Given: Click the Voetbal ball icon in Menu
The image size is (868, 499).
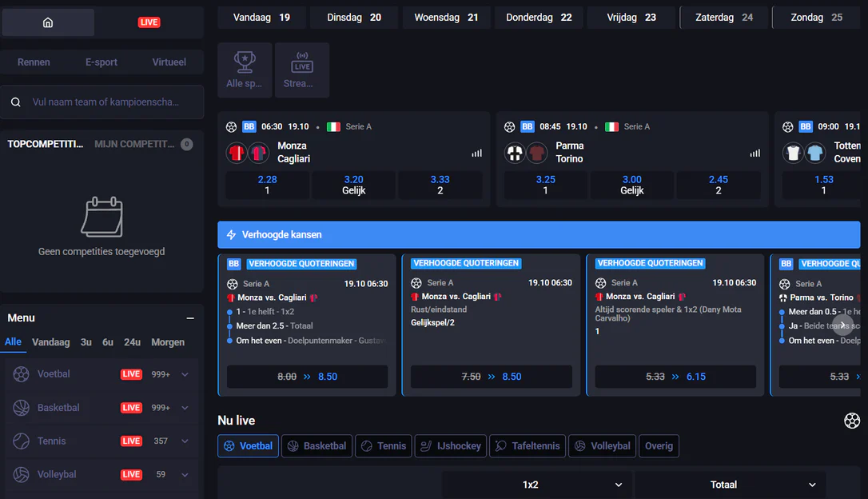Looking at the screenshot, I should 21,374.
